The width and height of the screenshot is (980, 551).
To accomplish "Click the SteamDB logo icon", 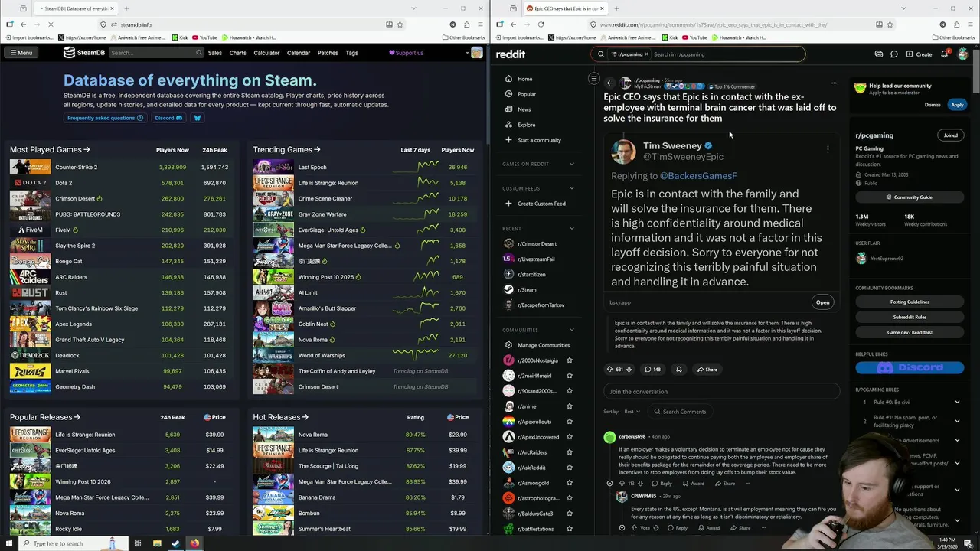I will tap(69, 53).
